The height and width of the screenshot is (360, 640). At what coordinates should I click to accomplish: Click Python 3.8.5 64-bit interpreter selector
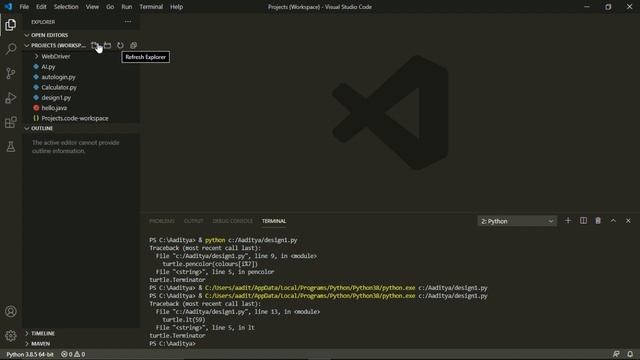[x=30, y=354]
